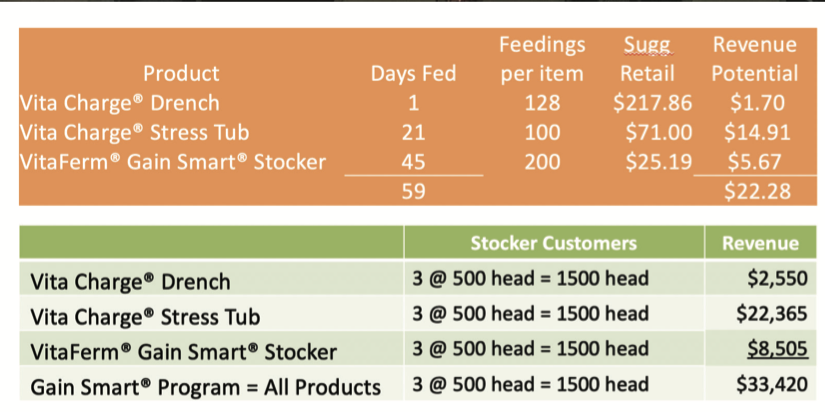This screenshot has height=412, width=825.
Task: Click the Revenue Potential header
Action: click(x=755, y=59)
